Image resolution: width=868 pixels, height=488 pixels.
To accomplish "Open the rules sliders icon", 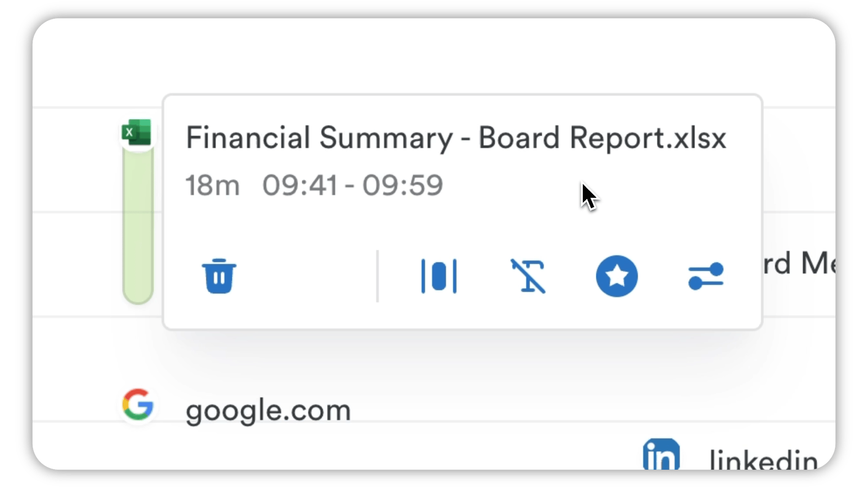I will pyautogui.click(x=706, y=276).
